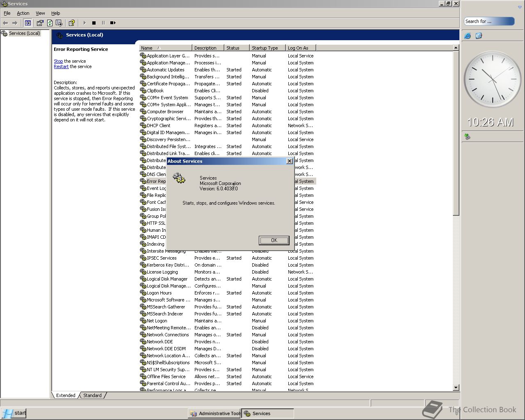Viewport: 525px width, 420px height.
Task: Select the Services (Local) tree node
Action: point(25,33)
